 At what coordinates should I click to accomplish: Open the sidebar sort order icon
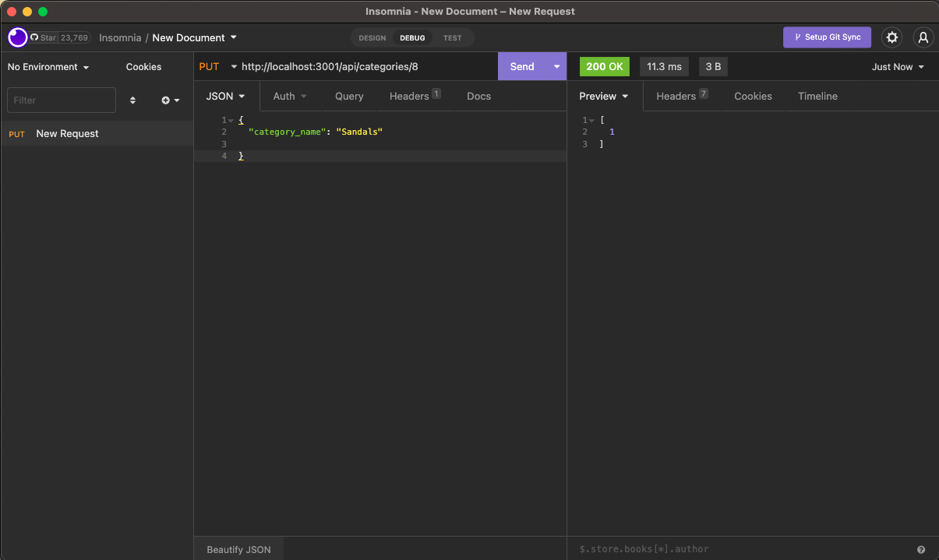click(x=132, y=100)
